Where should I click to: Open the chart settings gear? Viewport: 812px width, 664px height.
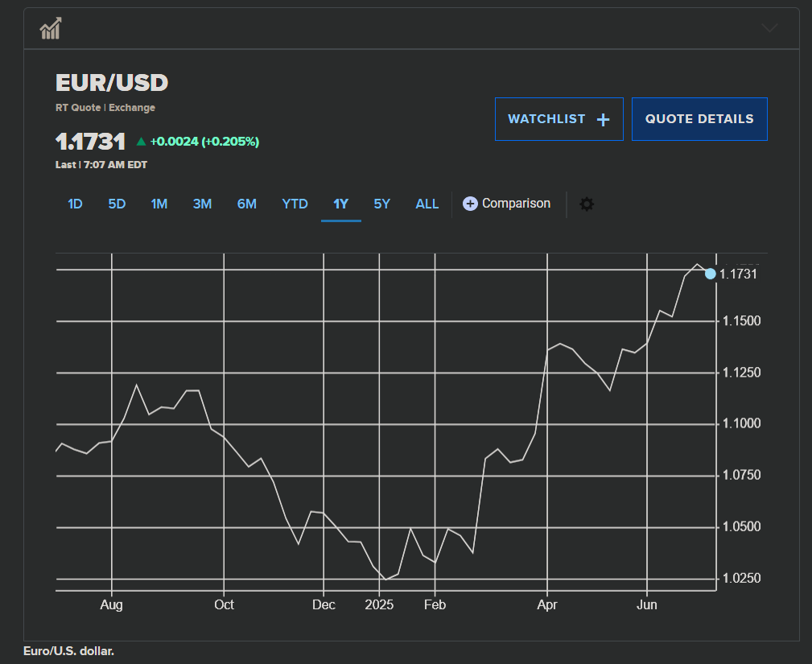(587, 204)
